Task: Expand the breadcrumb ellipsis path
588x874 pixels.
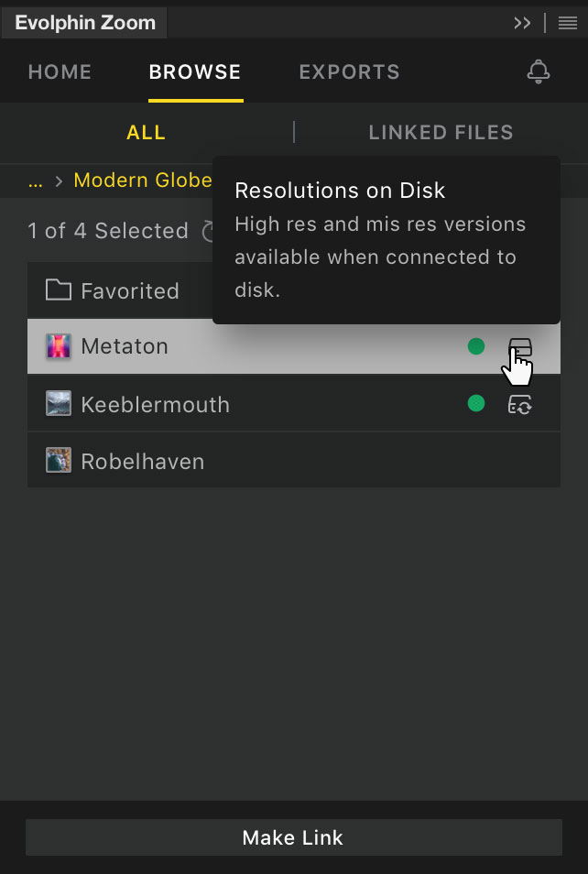Action: [35, 180]
